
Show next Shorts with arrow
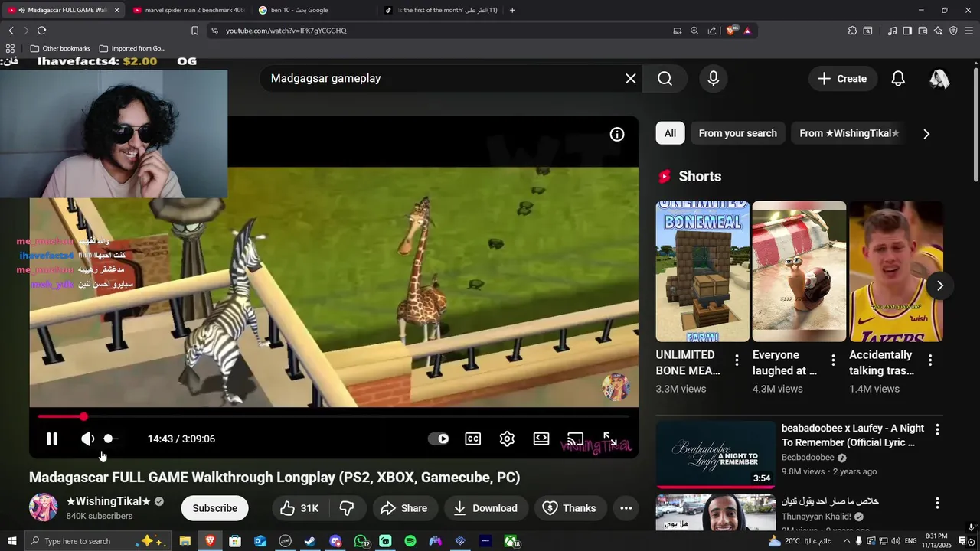click(940, 285)
